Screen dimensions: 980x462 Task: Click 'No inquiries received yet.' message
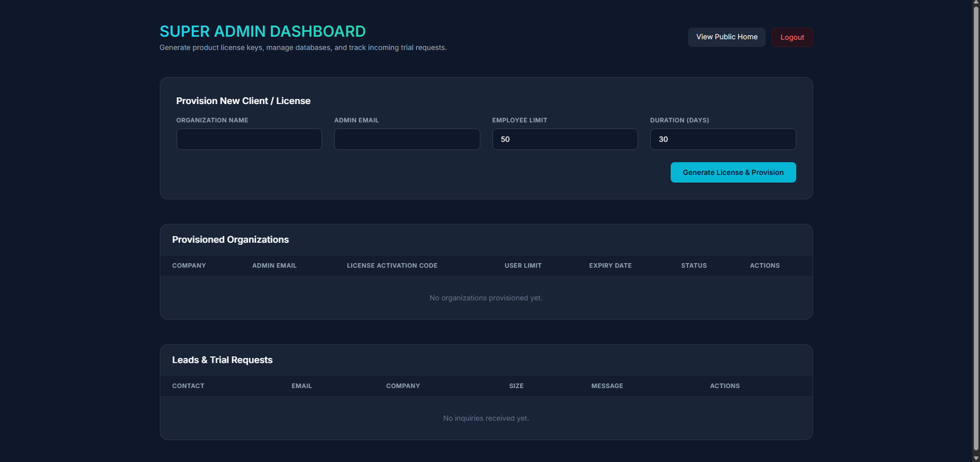(x=486, y=419)
